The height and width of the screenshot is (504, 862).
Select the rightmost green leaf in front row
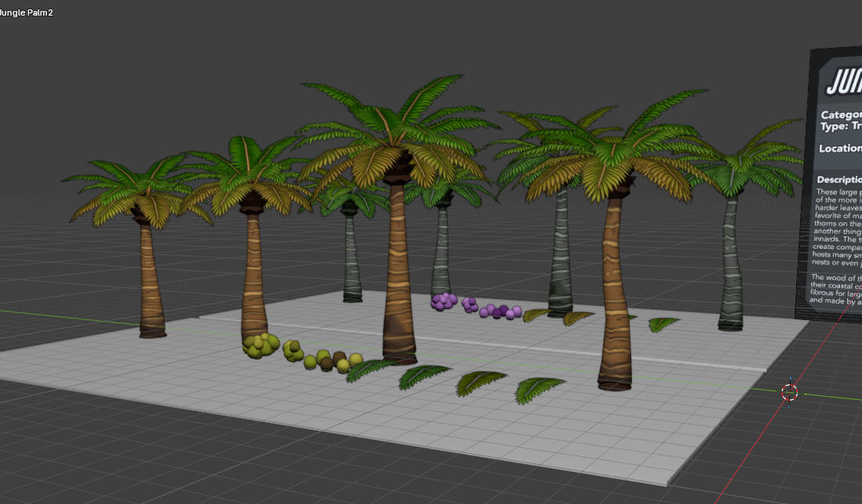[x=537, y=390]
